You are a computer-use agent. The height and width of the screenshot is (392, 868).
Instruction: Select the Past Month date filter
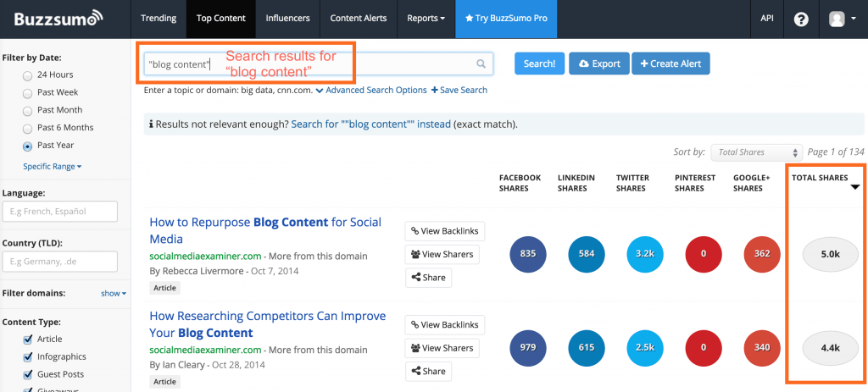pyautogui.click(x=27, y=111)
